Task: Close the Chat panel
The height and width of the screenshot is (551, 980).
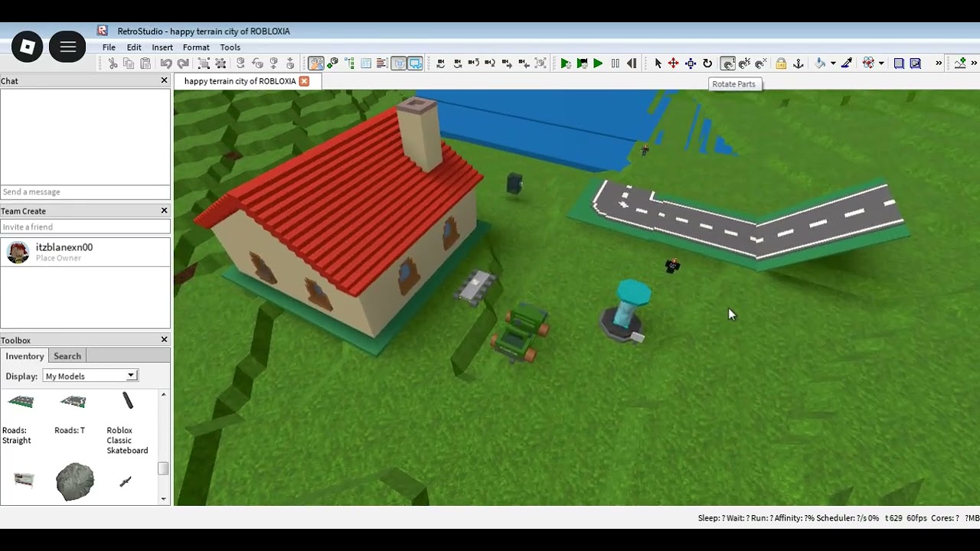Action: 164,80
